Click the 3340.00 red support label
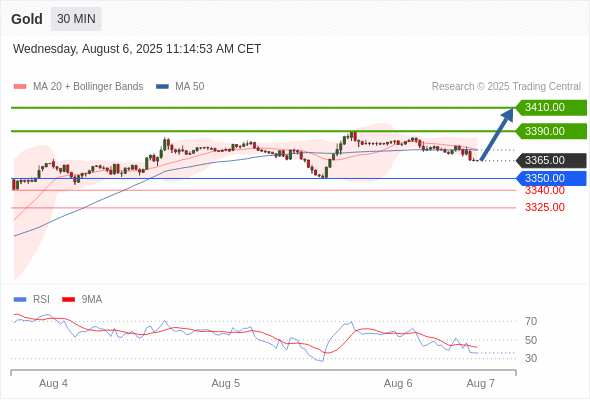Viewport: 590px width, 400px height. (545, 191)
